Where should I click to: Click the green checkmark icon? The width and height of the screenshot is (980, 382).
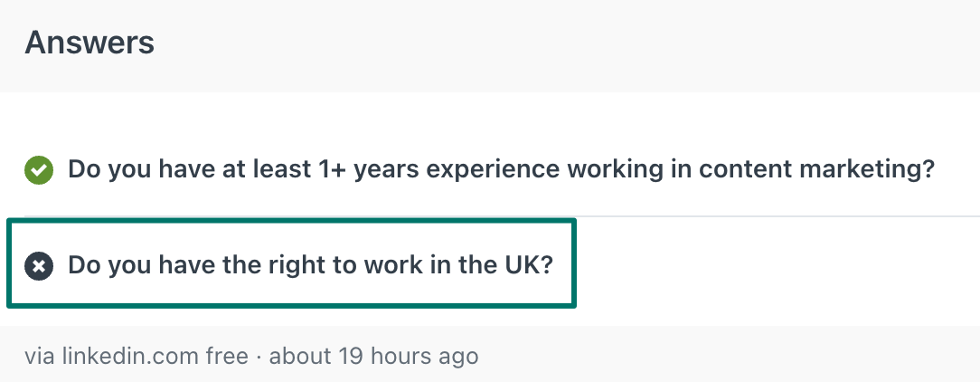[x=39, y=170]
